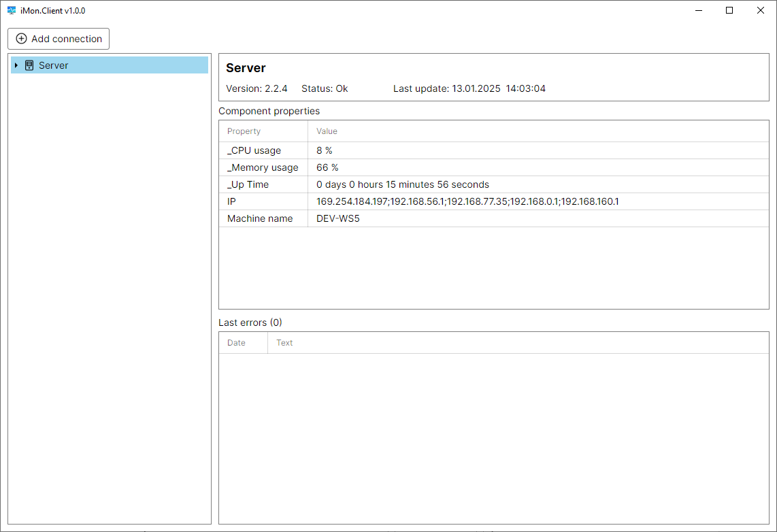Select the IP property row

pos(231,201)
